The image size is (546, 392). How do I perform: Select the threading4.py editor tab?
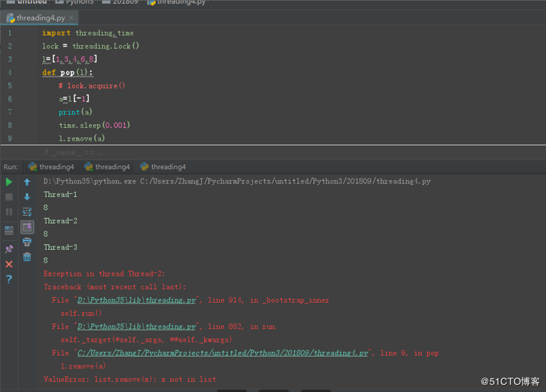pyautogui.click(x=39, y=17)
